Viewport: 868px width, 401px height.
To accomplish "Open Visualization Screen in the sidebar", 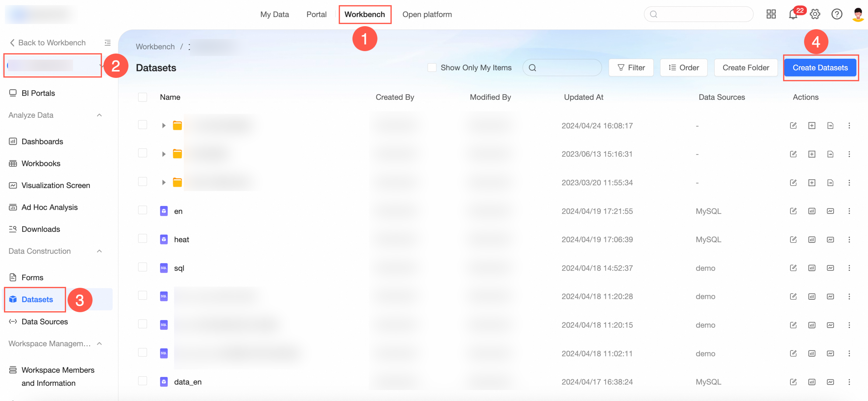I will pos(56,185).
